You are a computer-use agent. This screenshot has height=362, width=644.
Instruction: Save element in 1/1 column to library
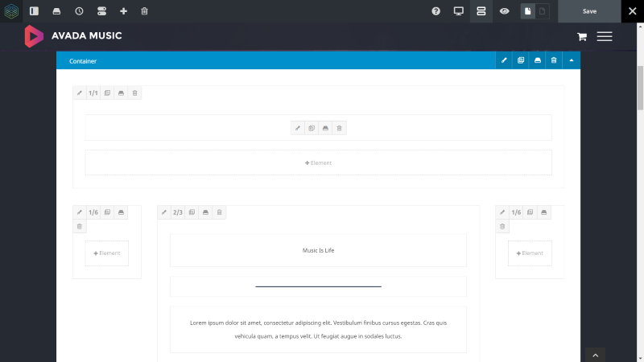coord(325,128)
